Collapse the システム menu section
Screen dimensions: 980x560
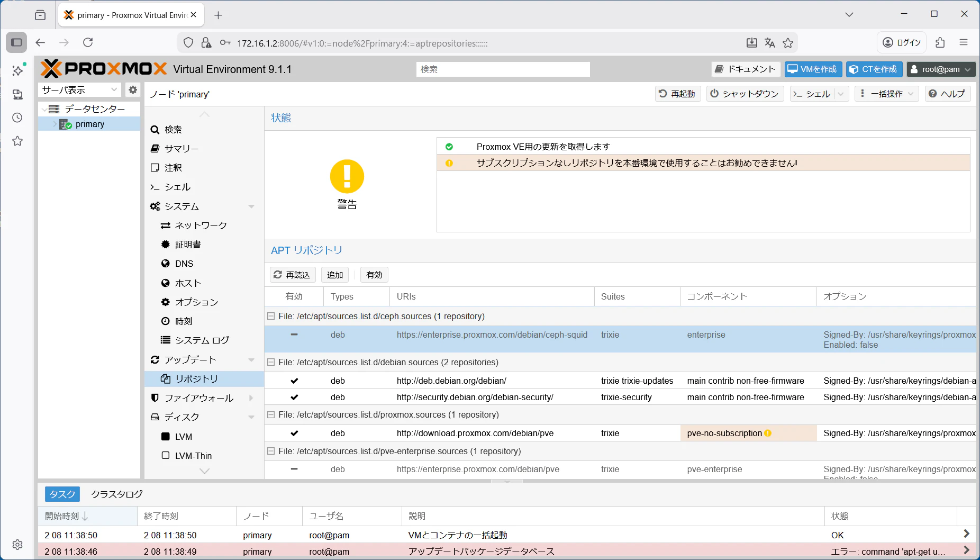pyautogui.click(x=251, y=206)
